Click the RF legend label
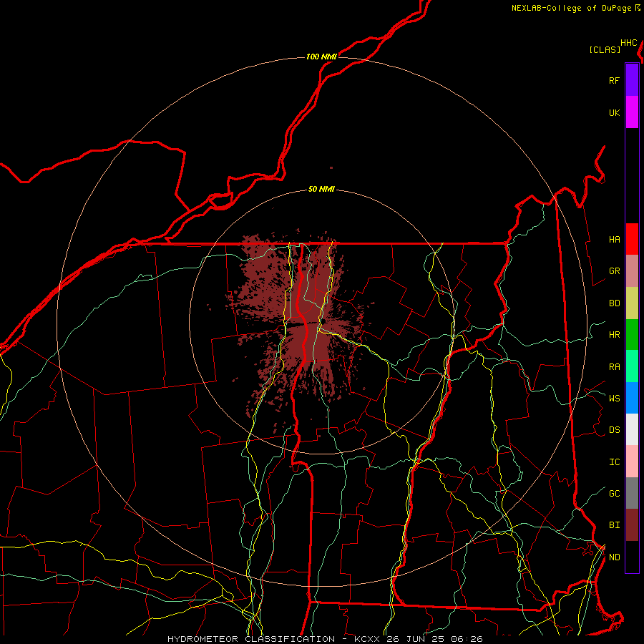 [614, 80]
